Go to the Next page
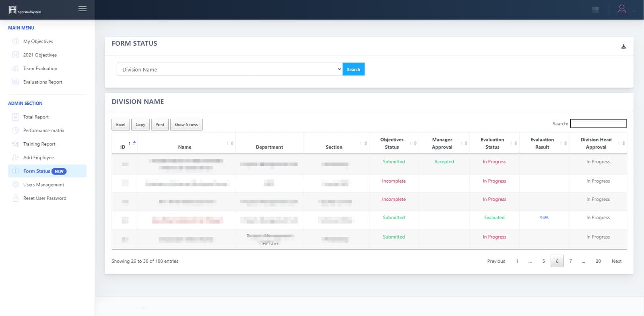This screenshot has height=316, width=644. (617, 261)
